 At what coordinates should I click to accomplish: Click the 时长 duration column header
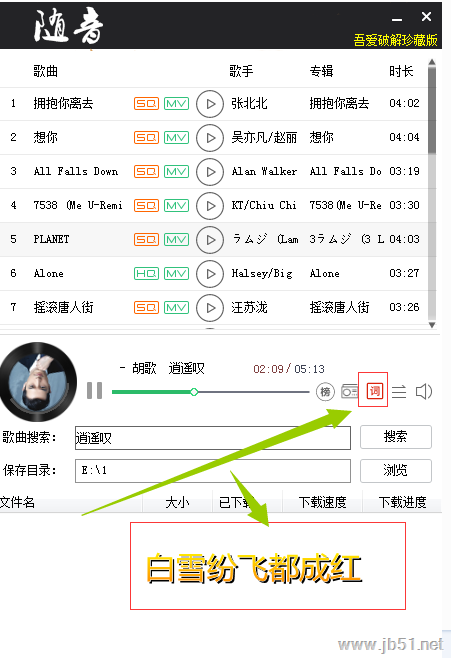click(x=401, y=71)
